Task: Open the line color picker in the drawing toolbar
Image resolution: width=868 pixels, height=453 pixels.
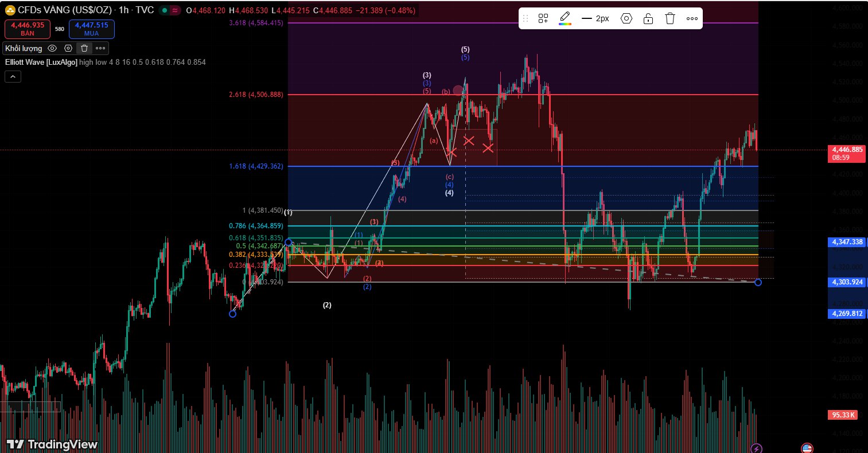Action: (x=565, y=18)
